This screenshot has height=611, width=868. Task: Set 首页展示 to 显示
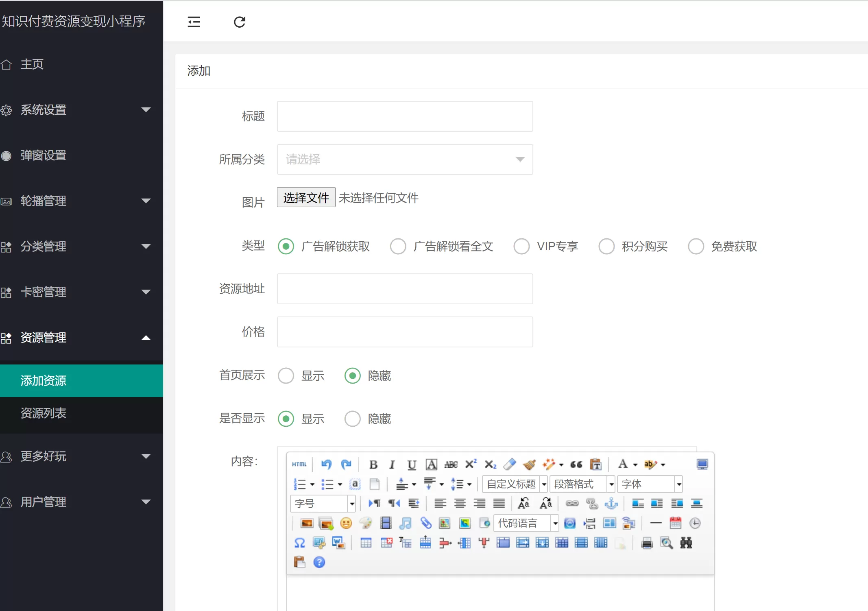click(286, 375)
